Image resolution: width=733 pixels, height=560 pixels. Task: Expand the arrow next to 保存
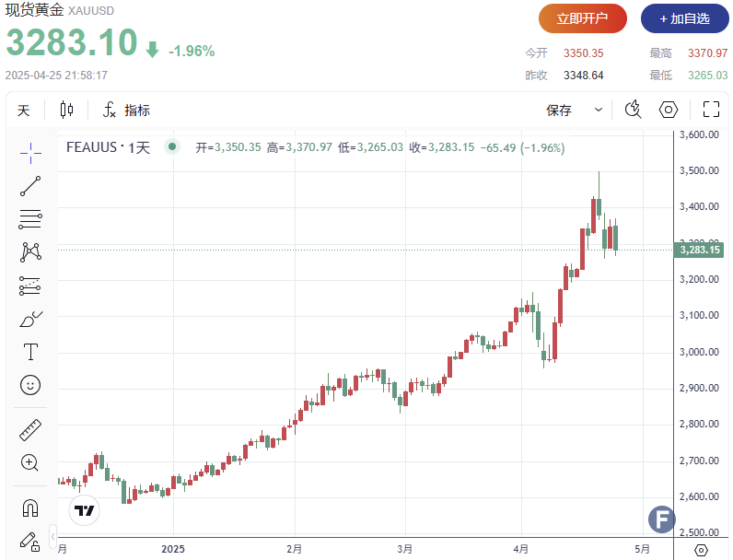click(598, 111)
